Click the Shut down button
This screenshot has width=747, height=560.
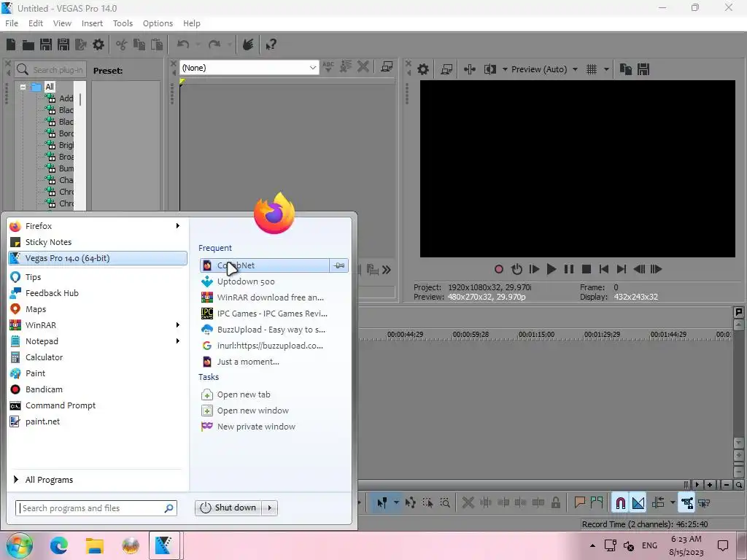(228, 508)
